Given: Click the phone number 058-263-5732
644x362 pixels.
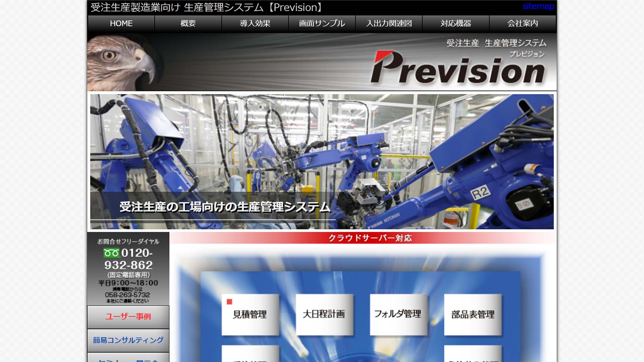Looking at the screenshot, I should point(127,295).
